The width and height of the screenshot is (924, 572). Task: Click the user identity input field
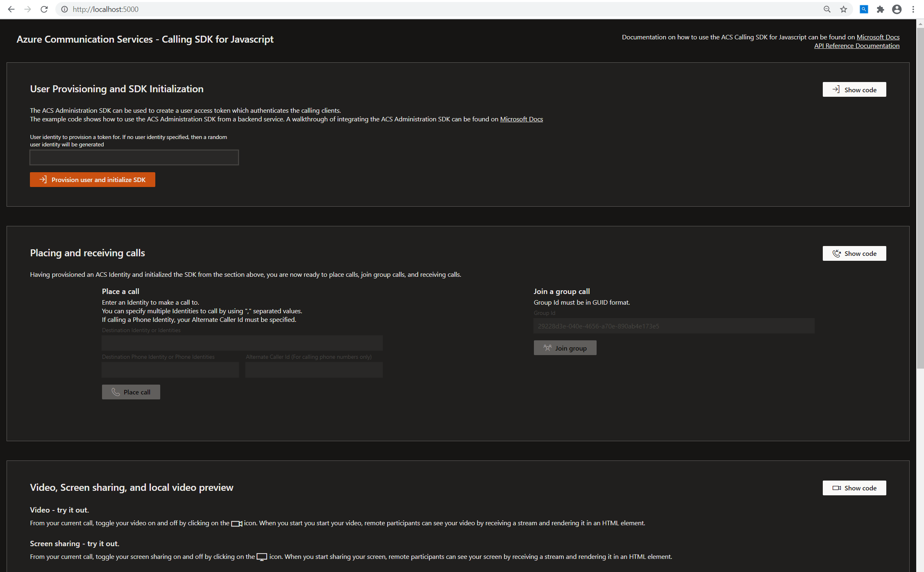(x=134, y=157)
